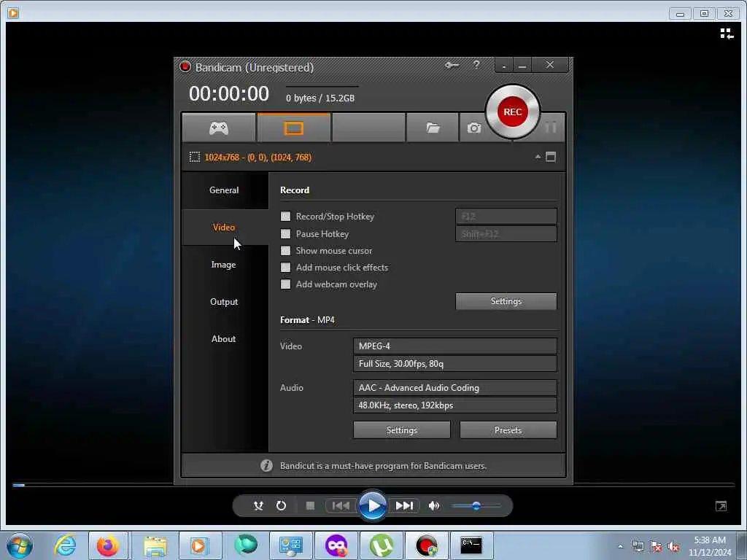Screen dimensions: 747x560
Task: Toggle Add mouse click effects checkbox
Action: tap(285, 267)
